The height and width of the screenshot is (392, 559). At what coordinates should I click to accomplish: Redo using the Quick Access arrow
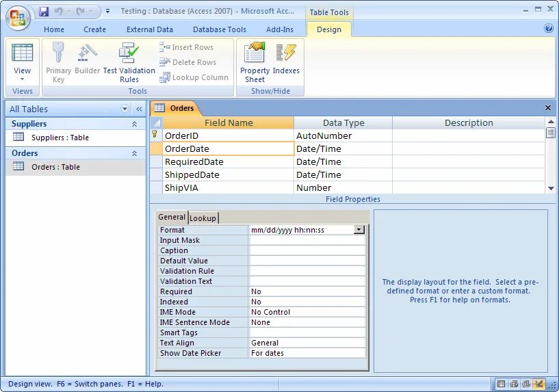coord(81,12)
